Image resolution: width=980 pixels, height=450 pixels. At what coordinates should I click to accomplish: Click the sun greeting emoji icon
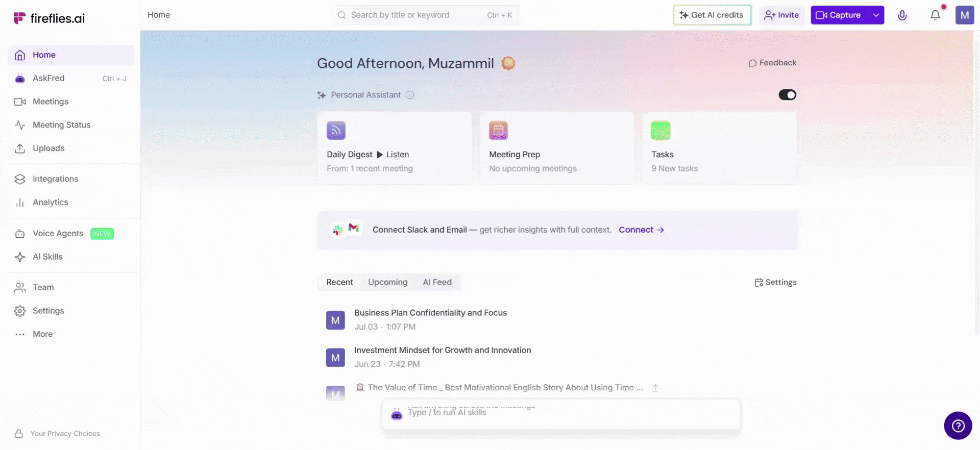coord(508,63)
